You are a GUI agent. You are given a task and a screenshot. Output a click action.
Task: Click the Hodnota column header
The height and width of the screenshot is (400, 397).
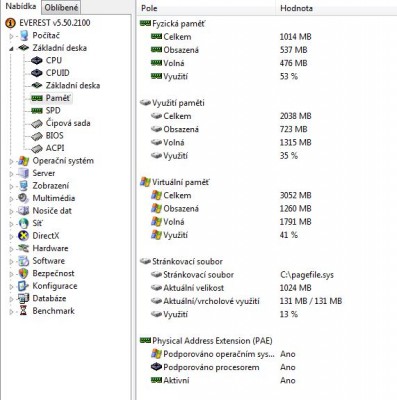point(296,8)
